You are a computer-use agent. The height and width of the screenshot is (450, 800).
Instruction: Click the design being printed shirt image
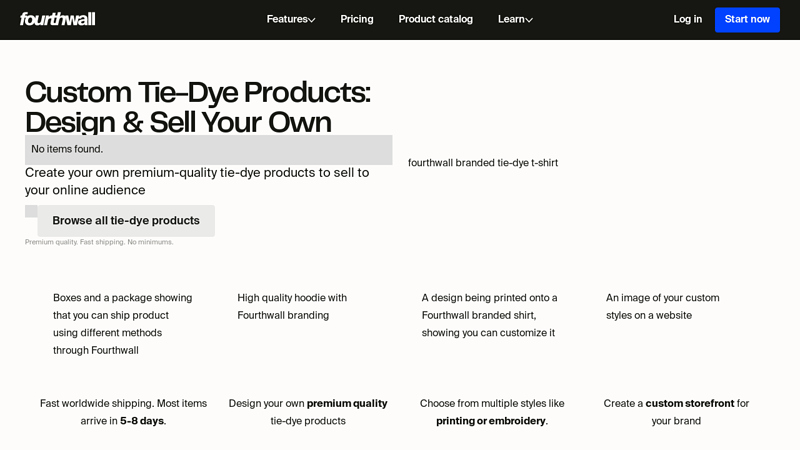coord(490,315)
